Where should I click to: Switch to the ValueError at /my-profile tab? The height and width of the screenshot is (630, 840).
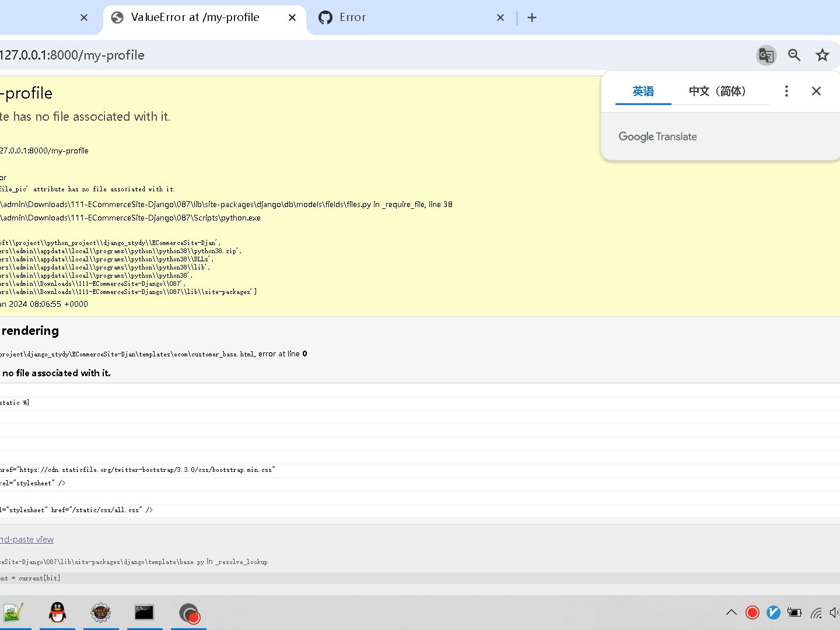[x=195, y=17]
